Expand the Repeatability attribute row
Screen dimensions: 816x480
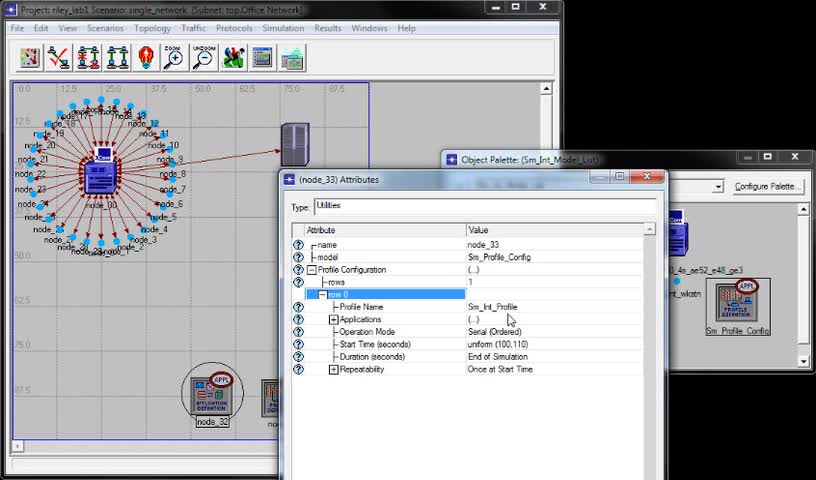pos(334,370)
